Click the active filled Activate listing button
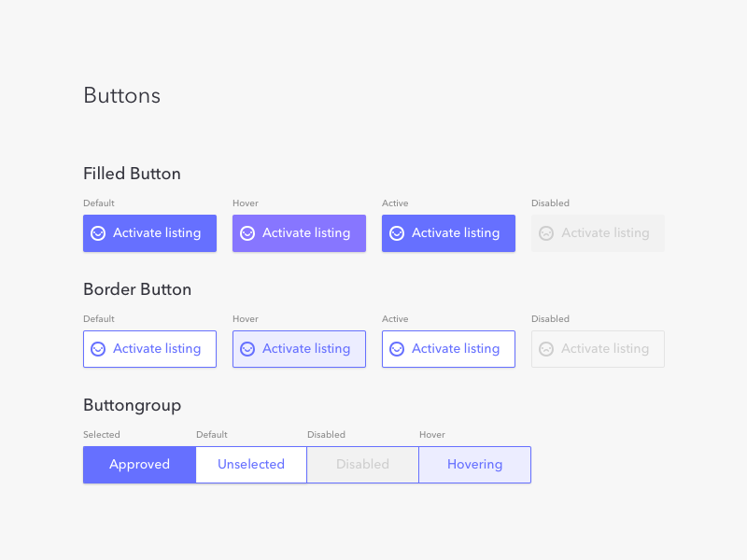Viewport: 747px width, 560px height. pos(448,233)
